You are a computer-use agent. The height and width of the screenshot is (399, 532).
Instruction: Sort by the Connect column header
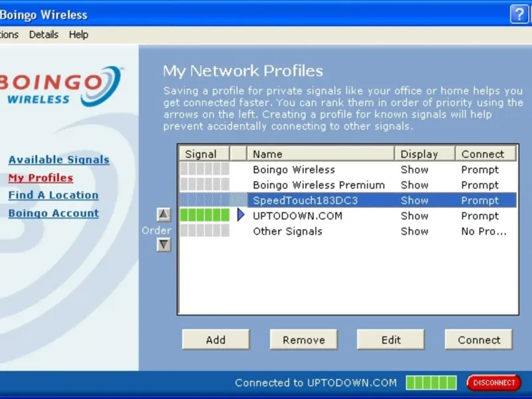click(485, 154)
